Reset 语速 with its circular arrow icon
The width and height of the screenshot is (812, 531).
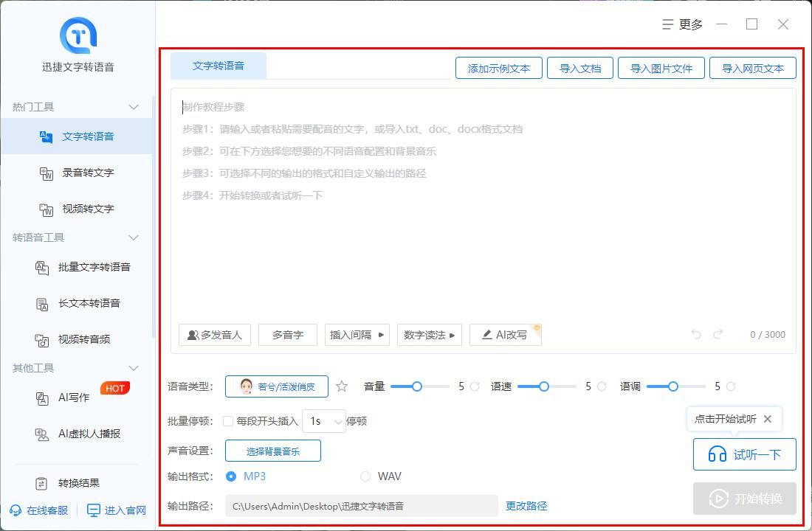point(602,386)
